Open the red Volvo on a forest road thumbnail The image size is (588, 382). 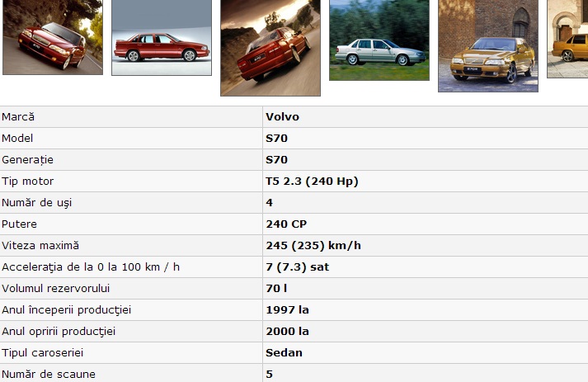[53, 37]
